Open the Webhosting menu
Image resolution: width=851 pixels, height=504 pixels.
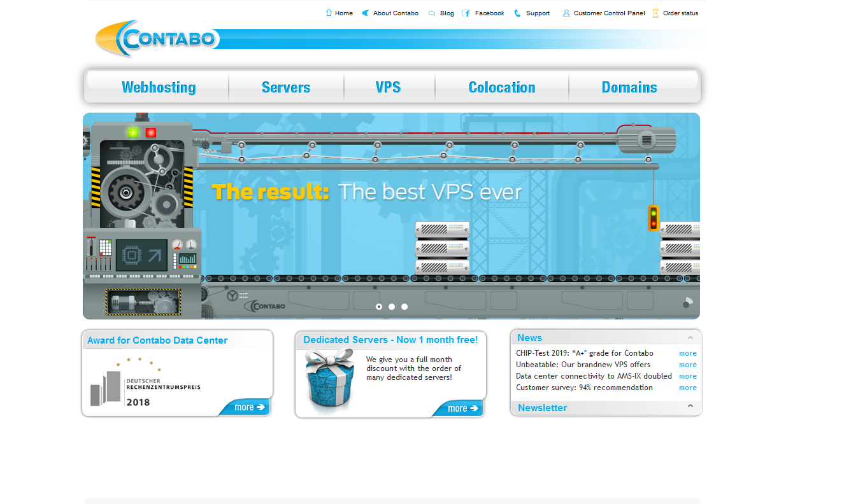point(159,87)
